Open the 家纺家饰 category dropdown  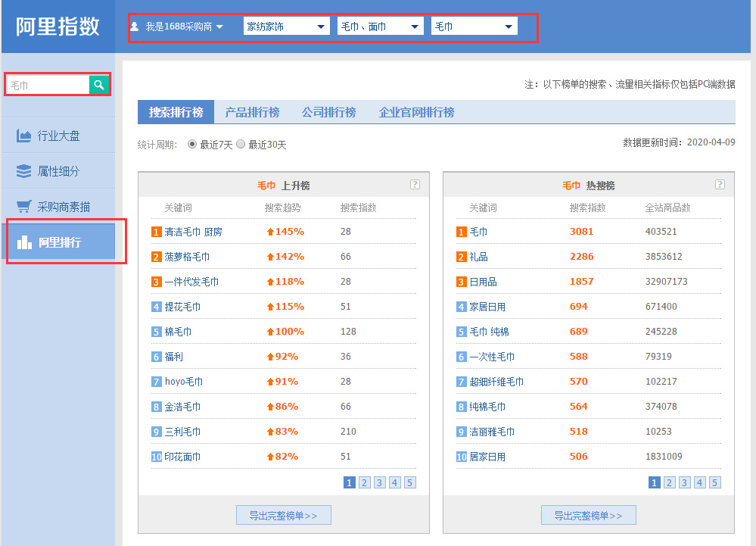pos(286,27)
